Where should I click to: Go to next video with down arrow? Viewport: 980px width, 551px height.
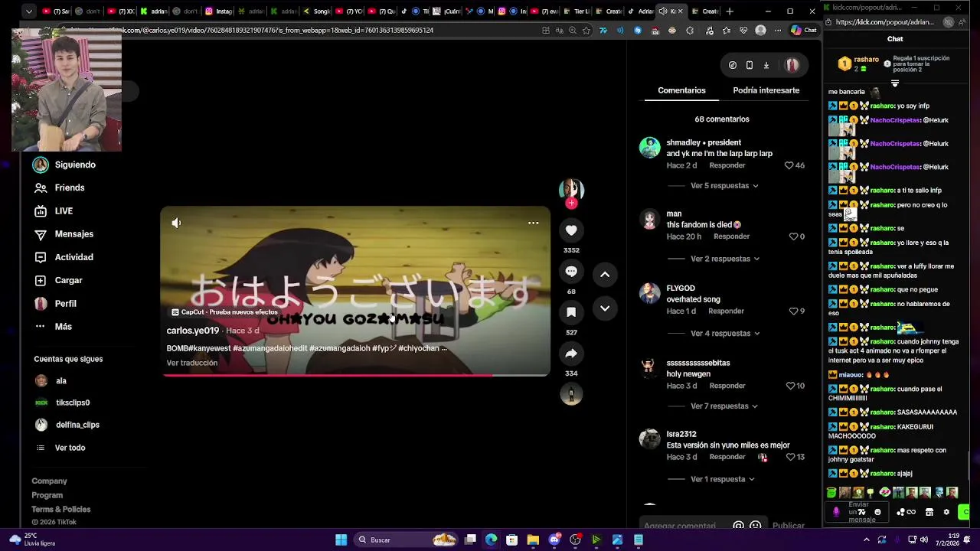point(605,308)
